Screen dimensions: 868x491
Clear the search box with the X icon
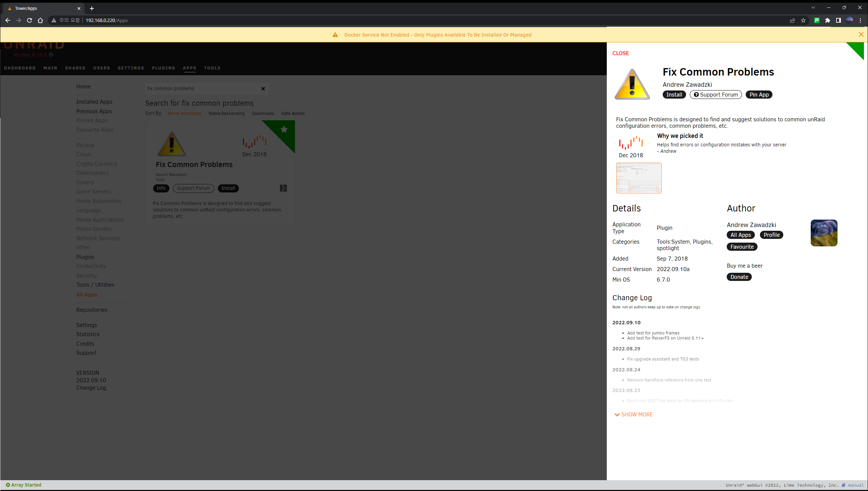tap(263, 89)
